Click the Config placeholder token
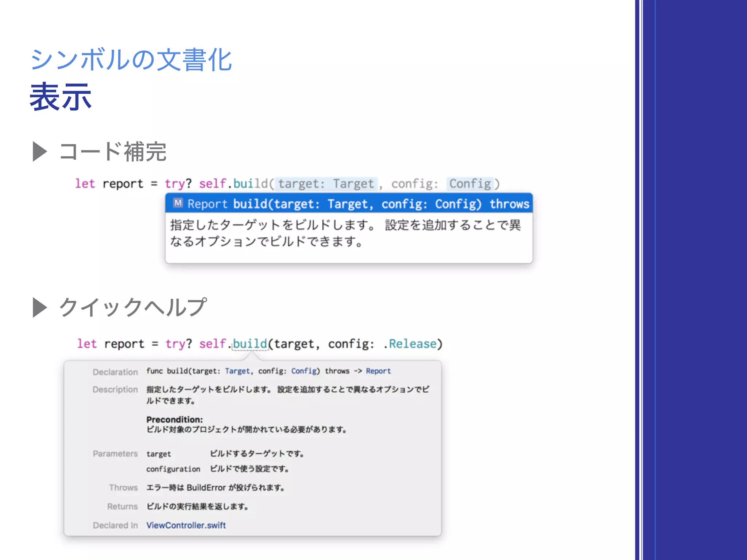747x560 pixels. [470, 183]
